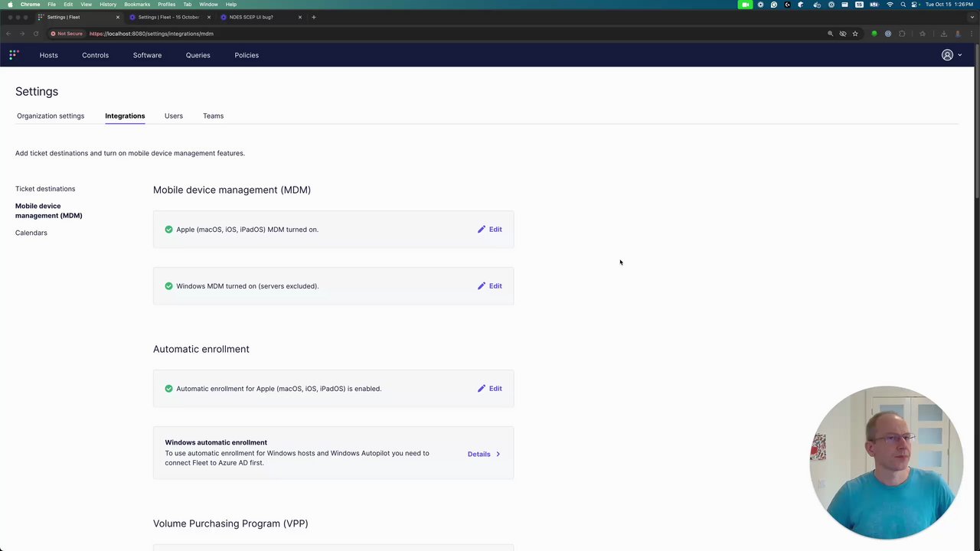Click green checkmark on Apple MDM row
The width and height of the screenshot is (980, 551).
coord(168,230)
